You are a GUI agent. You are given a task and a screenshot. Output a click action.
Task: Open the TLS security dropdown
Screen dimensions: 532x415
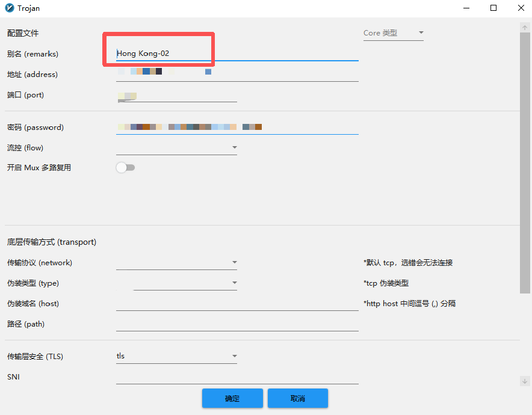pos(176,356)
